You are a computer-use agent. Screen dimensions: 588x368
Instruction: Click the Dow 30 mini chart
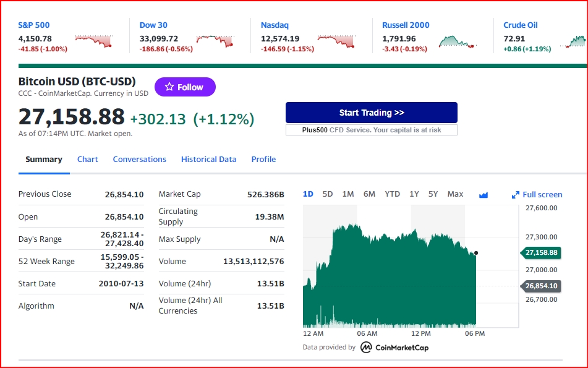pos(215,41)
